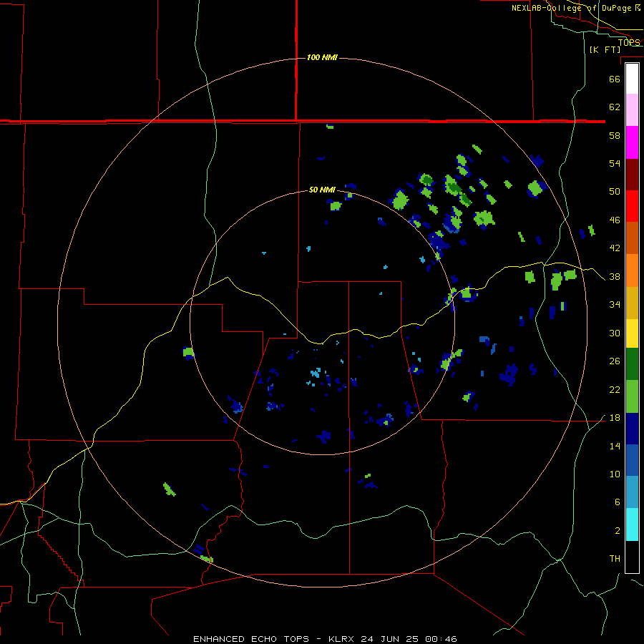Click the "22" legend value
The width and height of the screenshot is (644, 644).
click(615, 389)
